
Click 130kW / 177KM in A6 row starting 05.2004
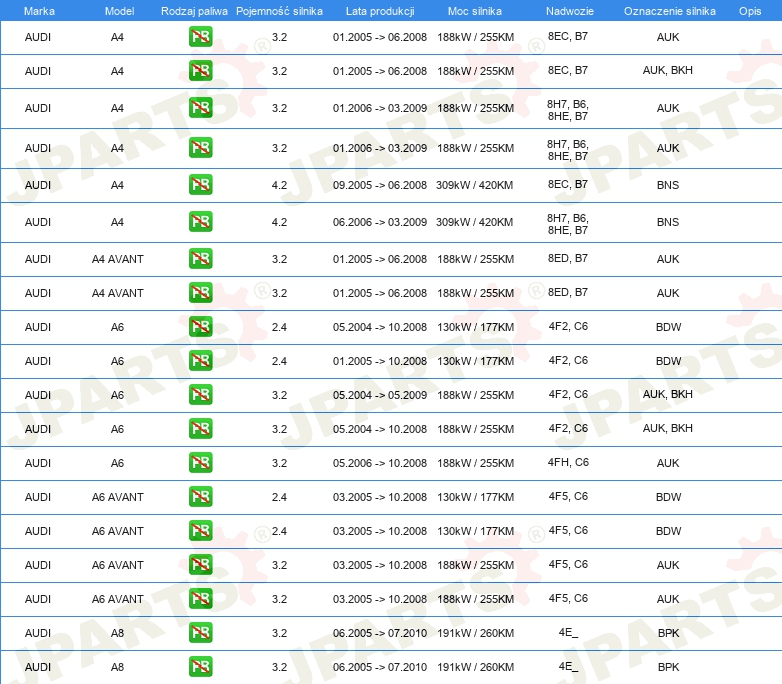coord(476,327)
